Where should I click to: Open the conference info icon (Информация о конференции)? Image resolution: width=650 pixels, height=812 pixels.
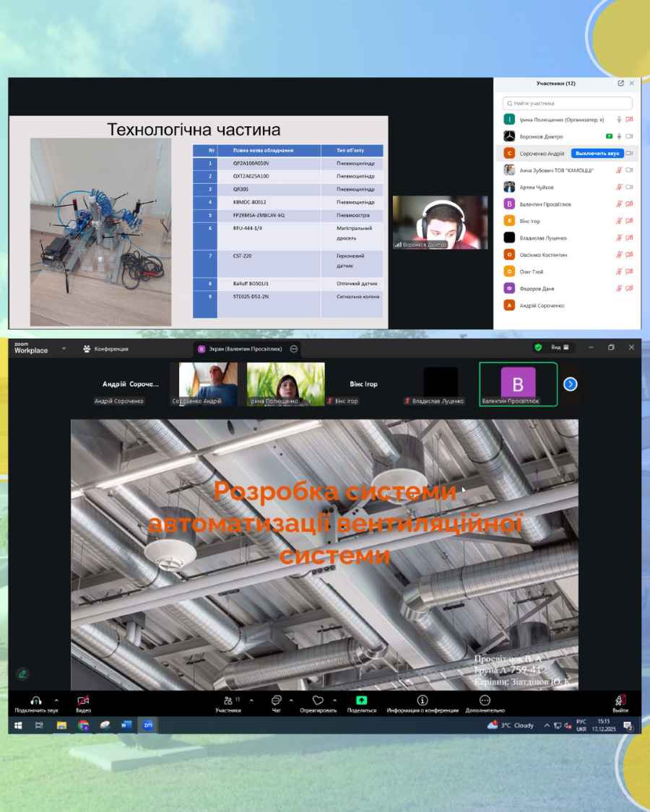pyautogui.click(x=422, y=700)
